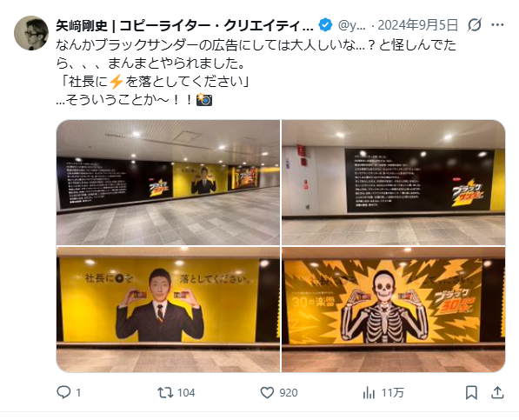Click the @y... username handle

(352, 25)
